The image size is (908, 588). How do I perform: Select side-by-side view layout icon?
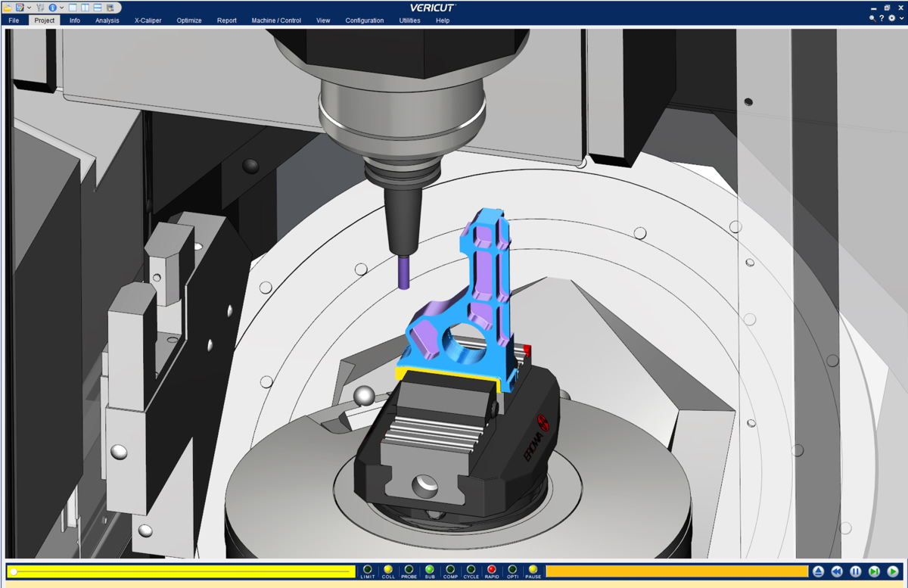[x=85, y=8]
